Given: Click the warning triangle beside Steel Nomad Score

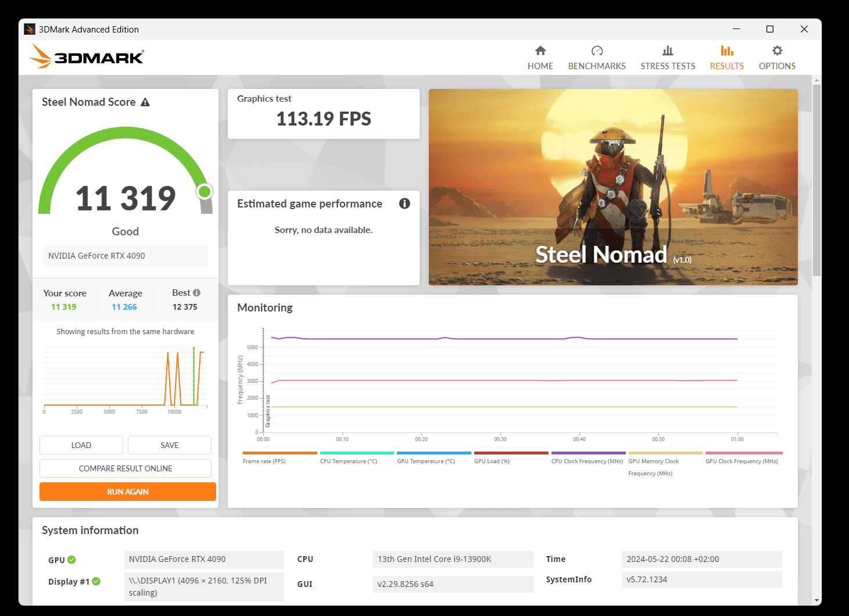Looking at the screenshot, I should pos(145,102).
